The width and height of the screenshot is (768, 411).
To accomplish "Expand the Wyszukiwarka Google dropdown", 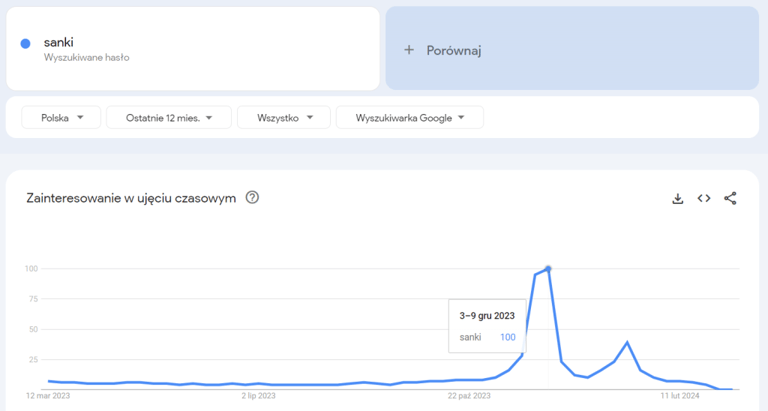I will point(409,118).
